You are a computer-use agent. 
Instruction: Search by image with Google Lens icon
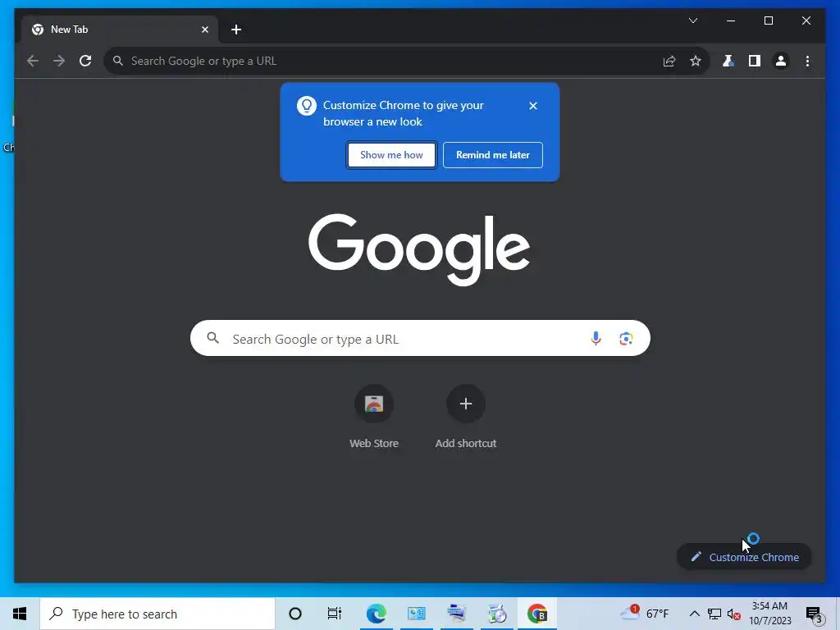tap(626, 339)
